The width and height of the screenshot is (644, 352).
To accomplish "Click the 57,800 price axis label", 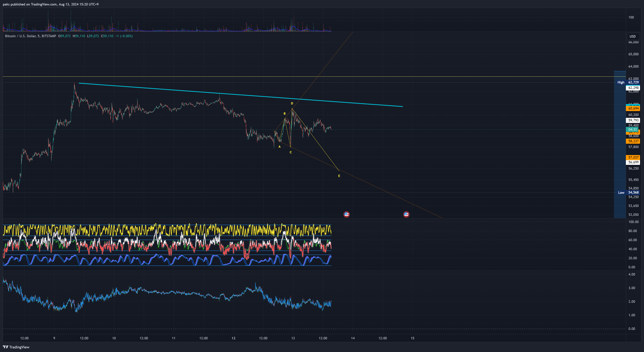I will pos(633,147).
